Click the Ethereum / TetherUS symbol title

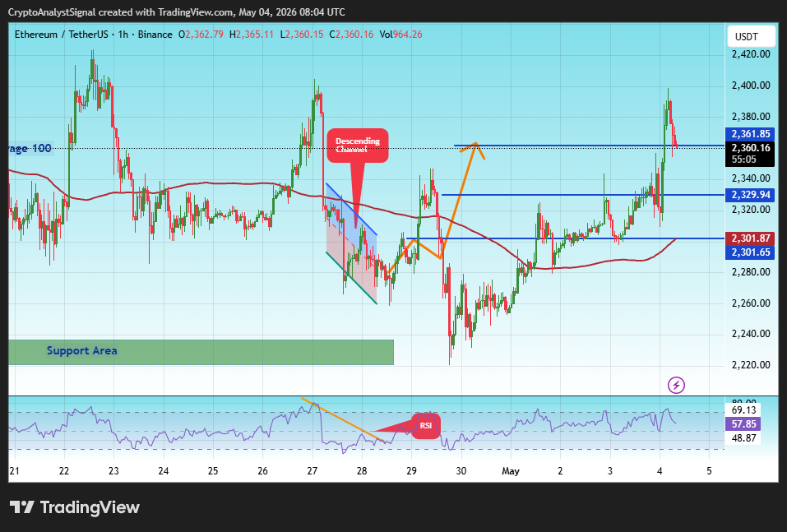pos(61,35)
